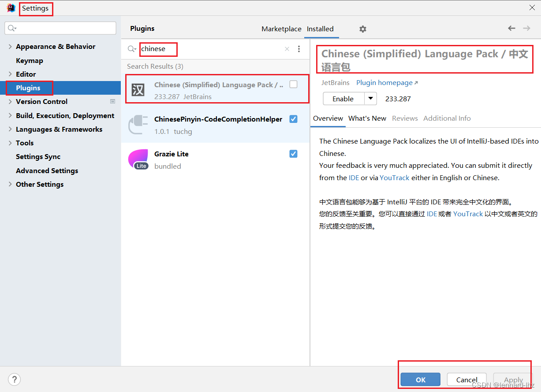Expand Build, Execution, Deployment node
This screenshot has width=541, height=392.
(10, 115)
